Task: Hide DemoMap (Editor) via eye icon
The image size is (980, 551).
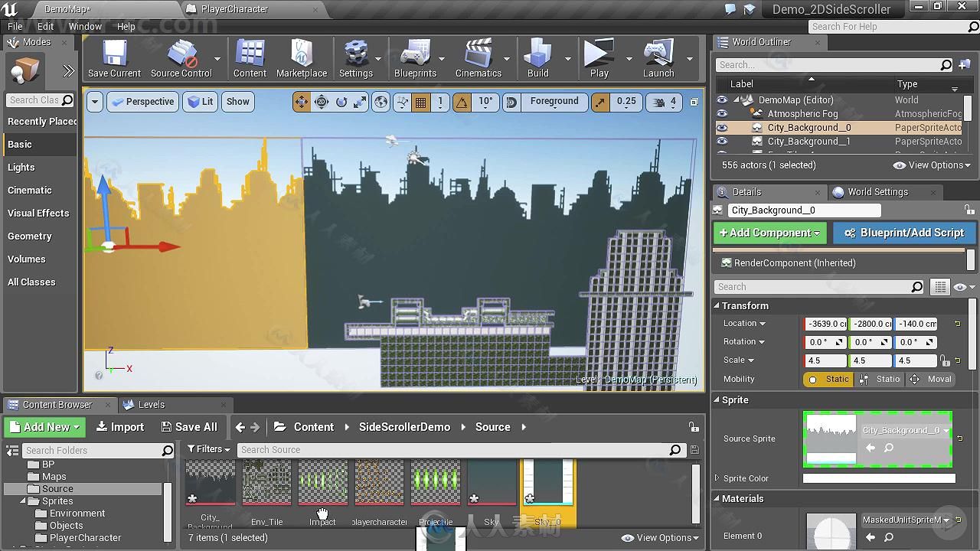Action: (x=722, y=100)
